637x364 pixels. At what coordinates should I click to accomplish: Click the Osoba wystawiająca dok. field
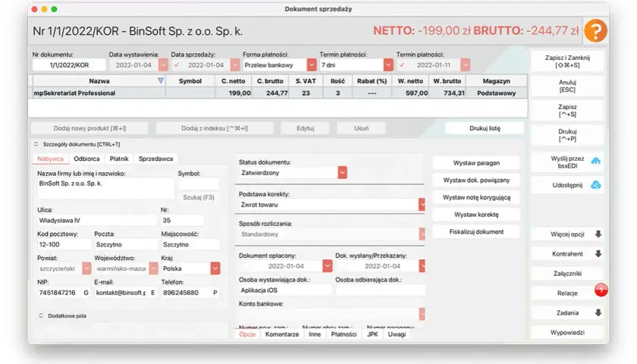[x=285, y=290]
